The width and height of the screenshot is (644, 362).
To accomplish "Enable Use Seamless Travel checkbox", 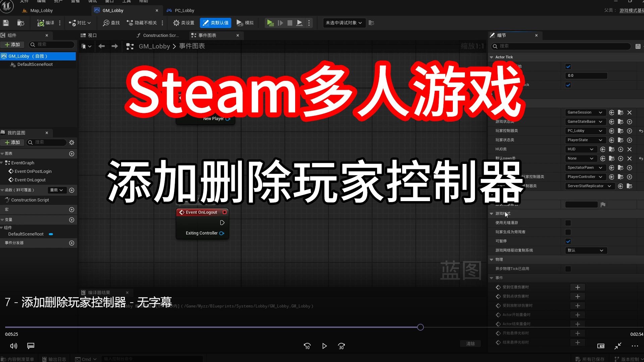I will (568, 223).
